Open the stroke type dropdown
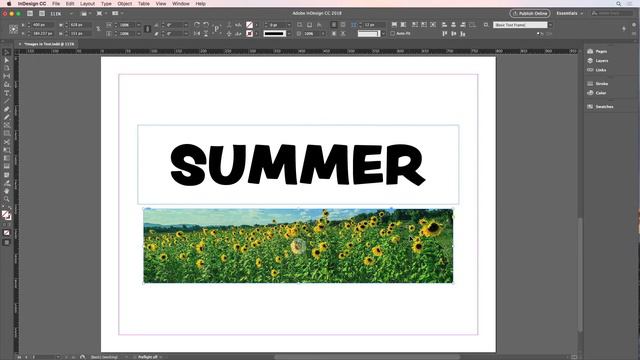640x360 pixels. click(x=289, y=33)
